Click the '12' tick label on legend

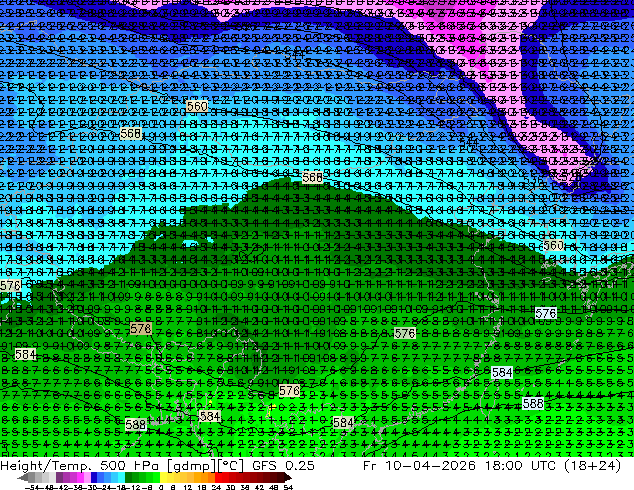187,487
